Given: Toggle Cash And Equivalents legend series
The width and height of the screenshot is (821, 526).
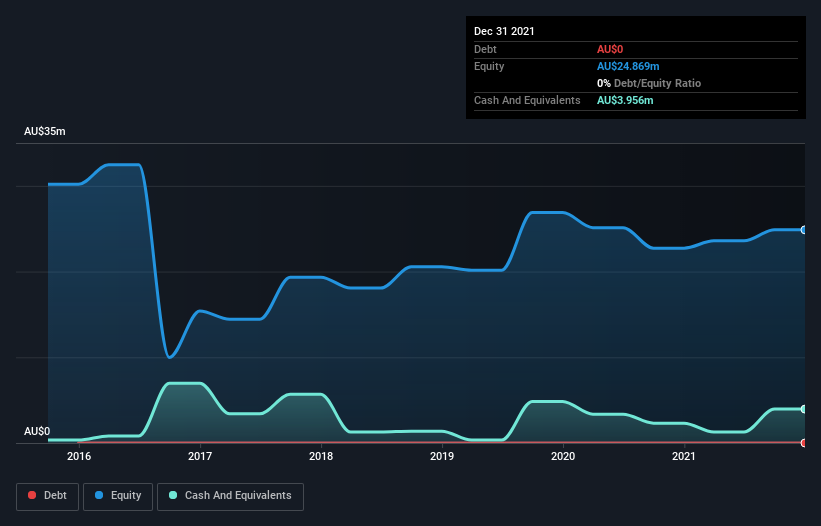Looking at the screenshot, I should point(230,496).
